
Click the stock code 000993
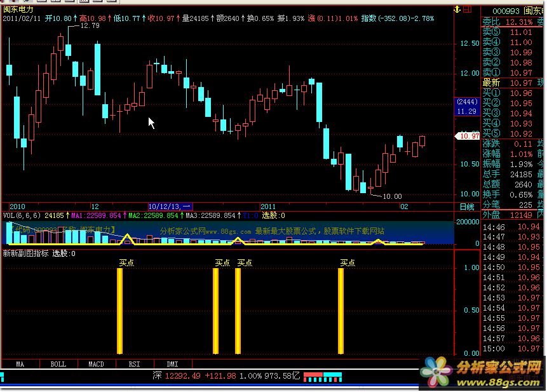506,11
